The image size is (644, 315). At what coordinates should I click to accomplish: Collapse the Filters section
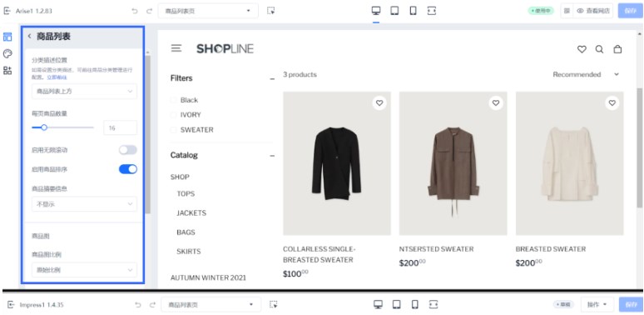tap(272, 78)
